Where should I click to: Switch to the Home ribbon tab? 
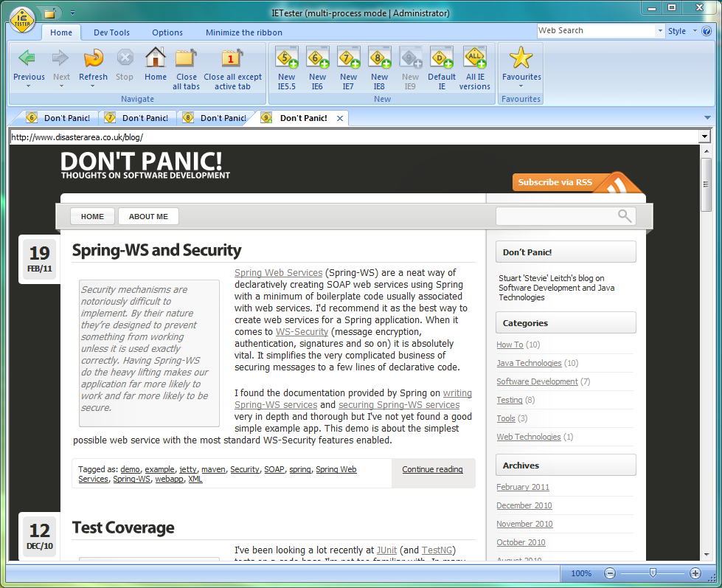(x=61, y=32)
